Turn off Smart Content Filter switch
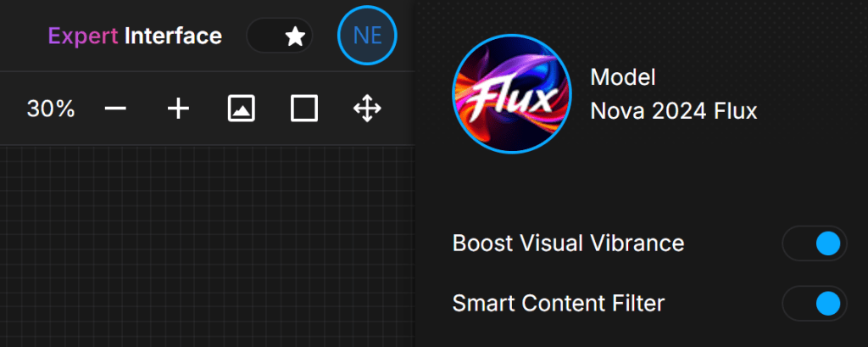Image resolution: width=868 pixels, height=347 pixels. (815, 303)
